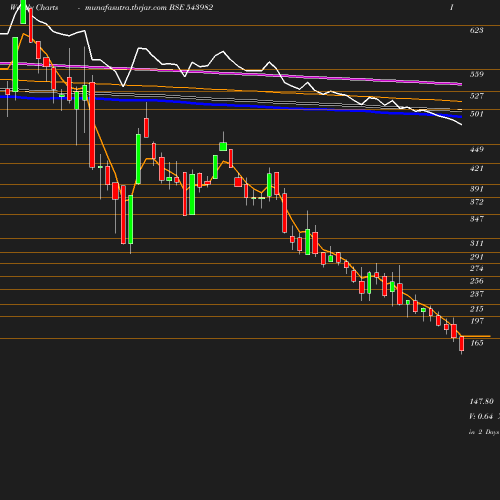This screenshot has width=500, height=500.
Task: Select the 291 price axis label
Action: (x=476, y=257)
